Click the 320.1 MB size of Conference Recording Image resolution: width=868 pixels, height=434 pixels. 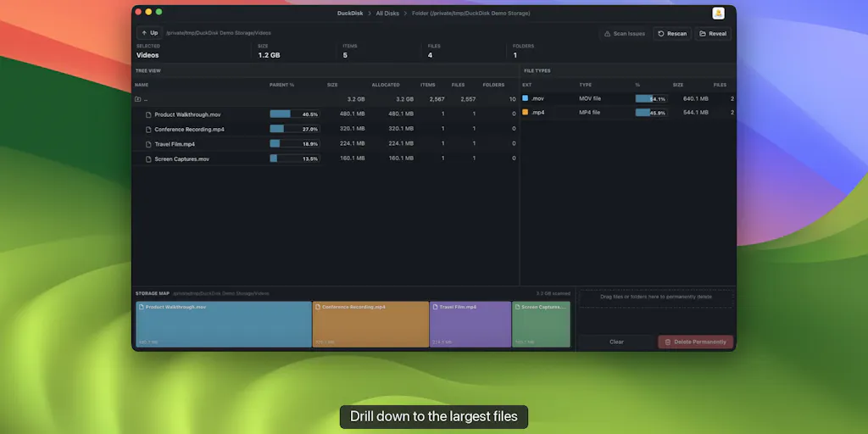point(352,129)
